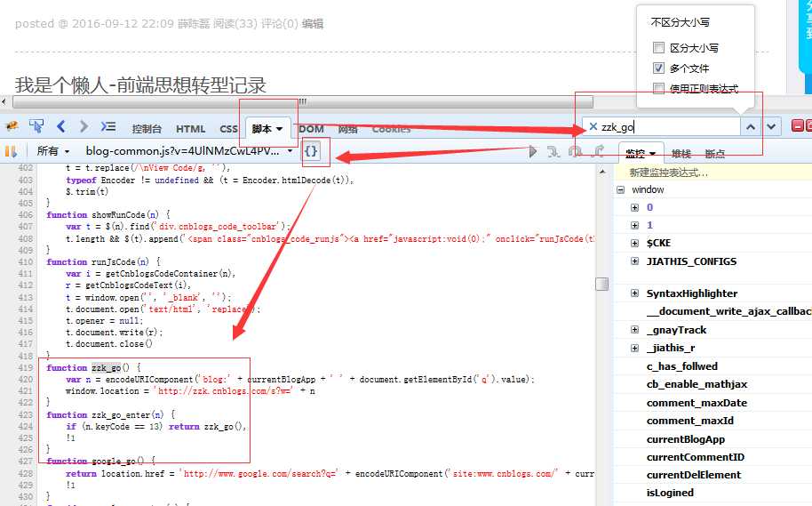Select the c_has_follwed watch entry
This screenshot has width=812, height=506.
click(x=682, y=366)
